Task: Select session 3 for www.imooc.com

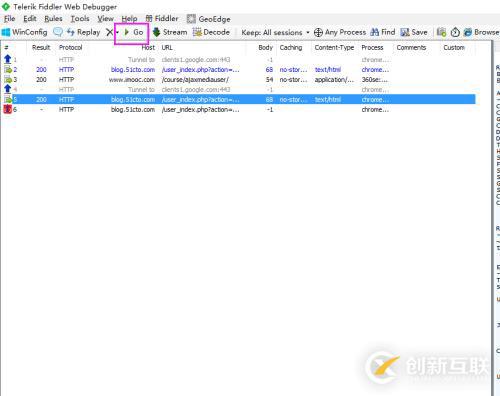Action: pyautogui.click(x=239, y=80)
